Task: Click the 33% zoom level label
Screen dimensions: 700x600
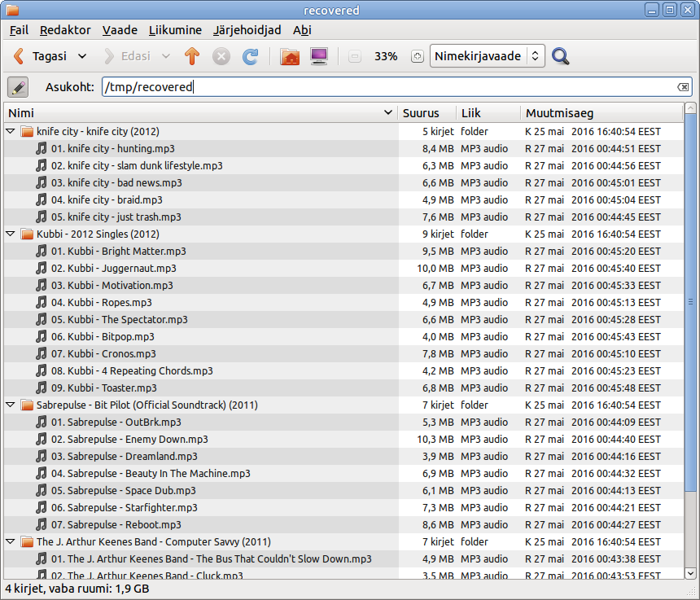Action: pos(386,56)
